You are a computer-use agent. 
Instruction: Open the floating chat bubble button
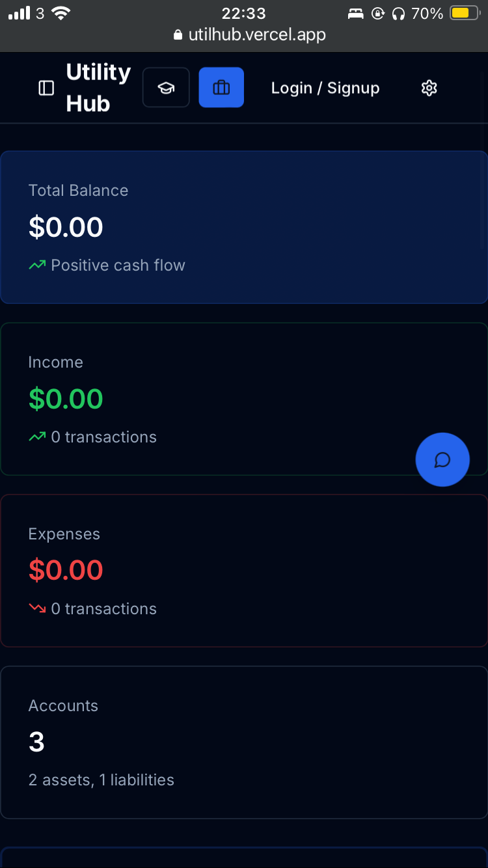[x=442, y=460]
